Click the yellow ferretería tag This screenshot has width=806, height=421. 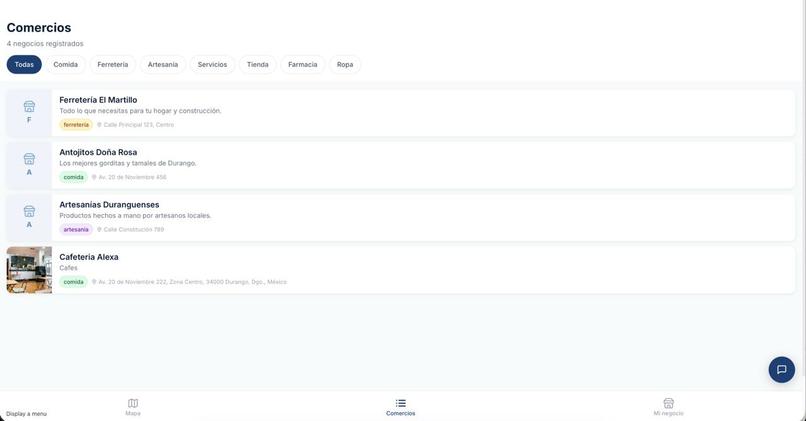point(76,125)
